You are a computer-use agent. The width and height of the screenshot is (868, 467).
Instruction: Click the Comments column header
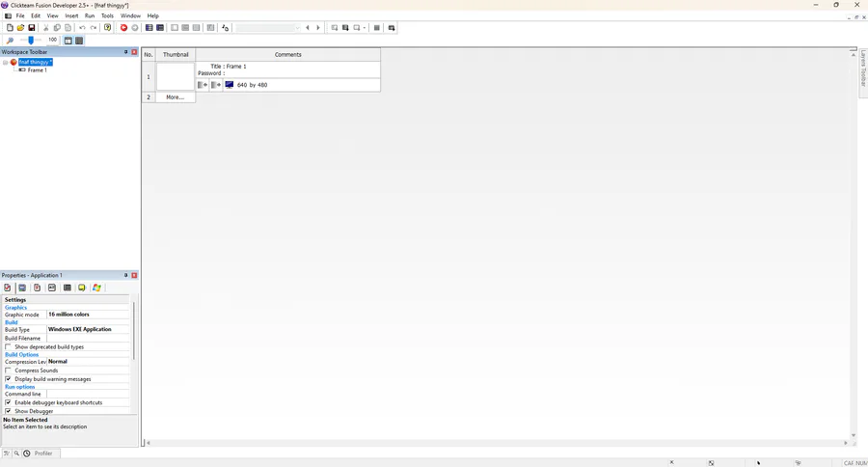pyautogui.click(x=287, y=54)
